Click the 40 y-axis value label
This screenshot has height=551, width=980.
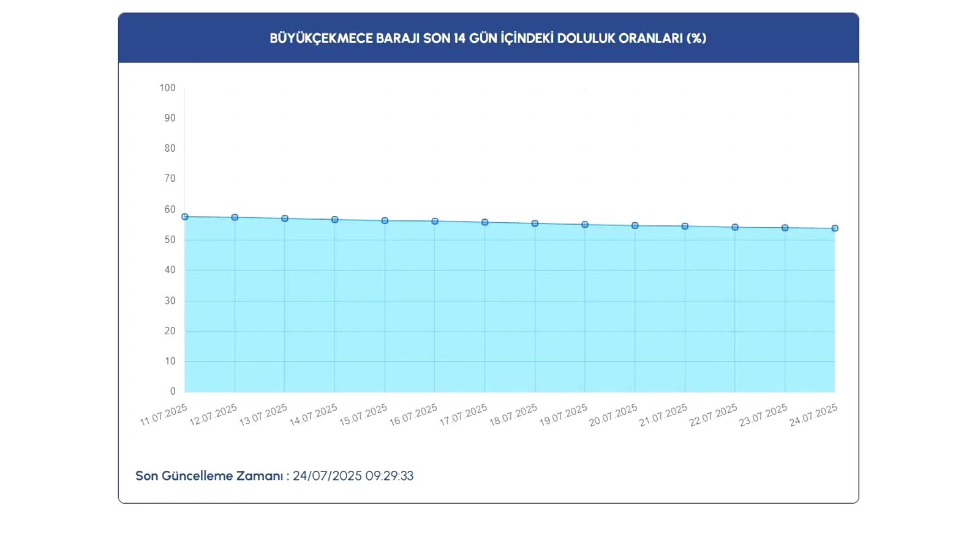(x=170, y=270)
